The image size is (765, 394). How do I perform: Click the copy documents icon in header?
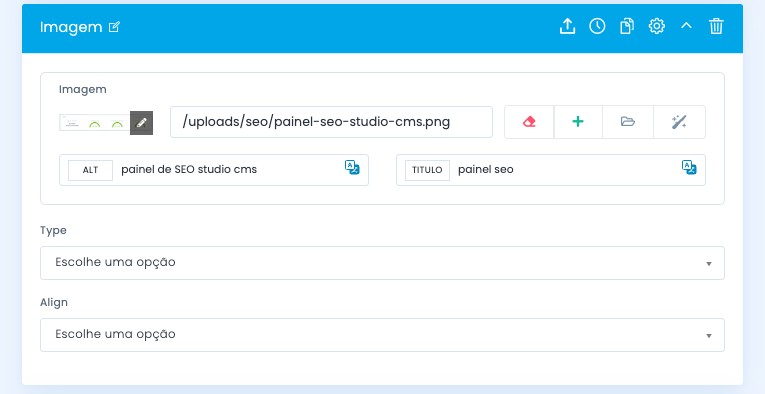point(627,26)
